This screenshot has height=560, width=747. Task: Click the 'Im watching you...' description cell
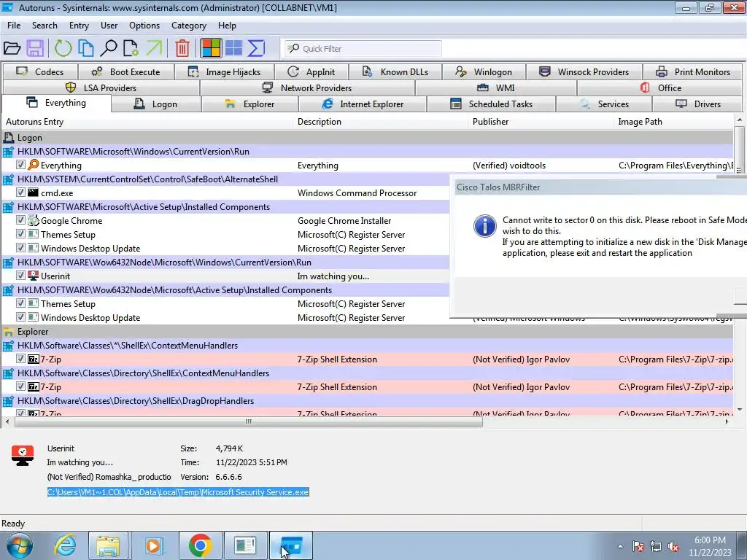333,276
